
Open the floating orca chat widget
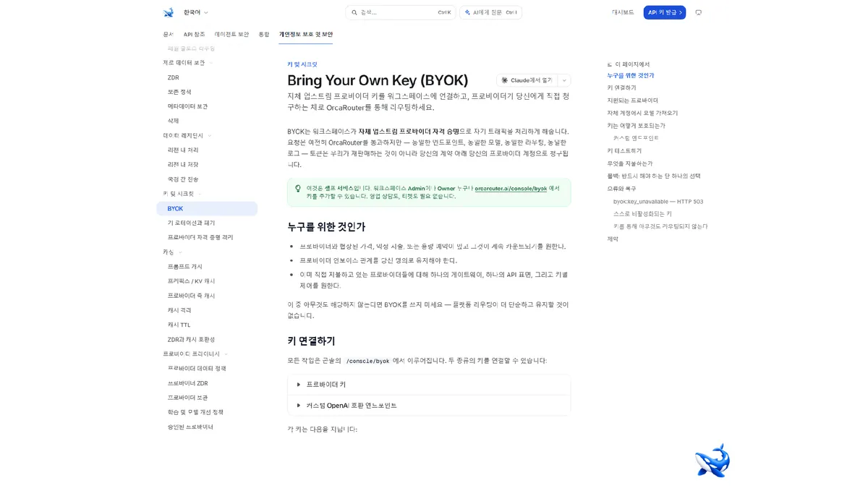(712, 461)
